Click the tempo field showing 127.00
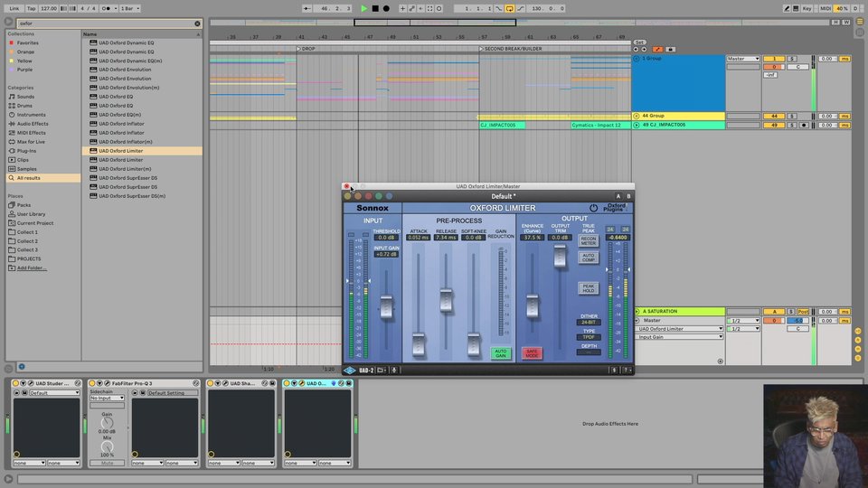 click(48, 8)
